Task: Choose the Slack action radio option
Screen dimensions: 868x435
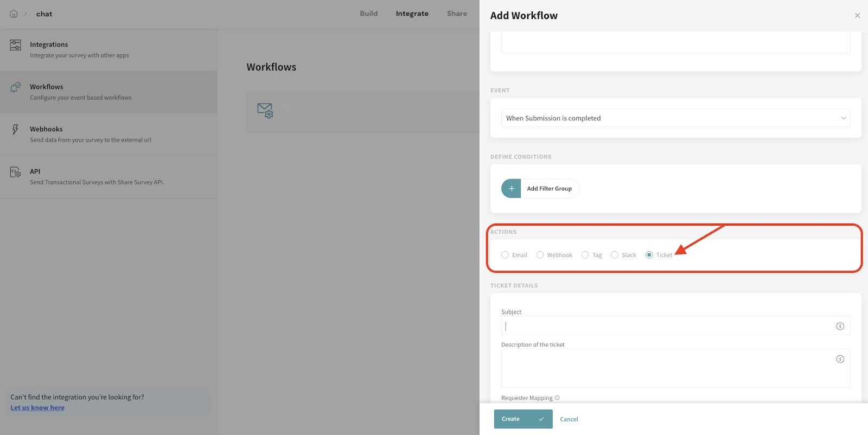Action: [615, 255]
